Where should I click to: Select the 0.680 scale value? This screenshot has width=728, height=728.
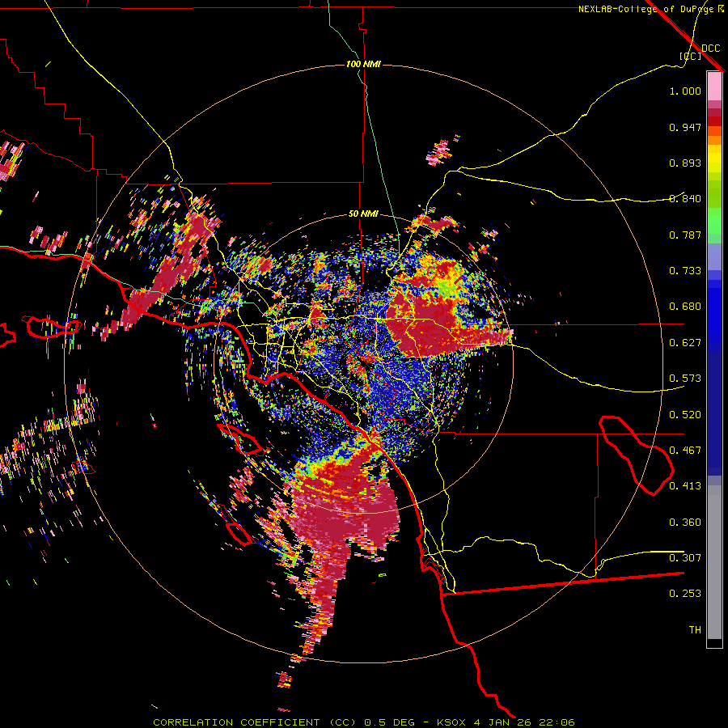click(x=685, y=307)
